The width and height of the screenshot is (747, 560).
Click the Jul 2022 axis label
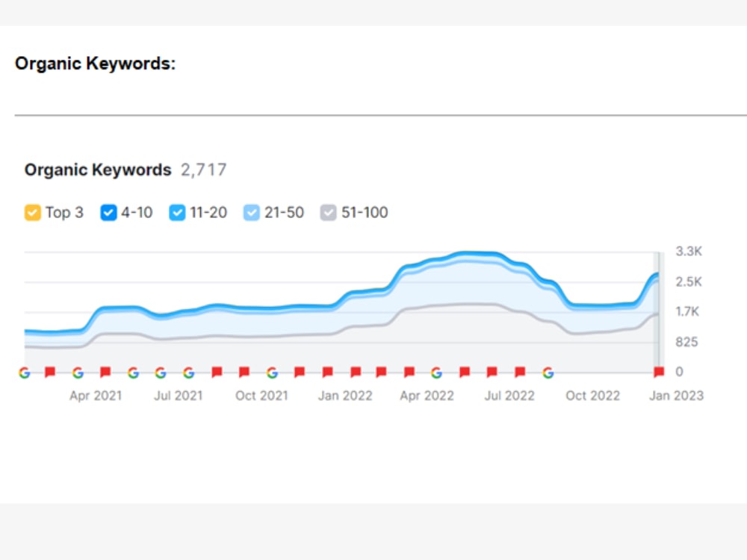pos(509,396)
